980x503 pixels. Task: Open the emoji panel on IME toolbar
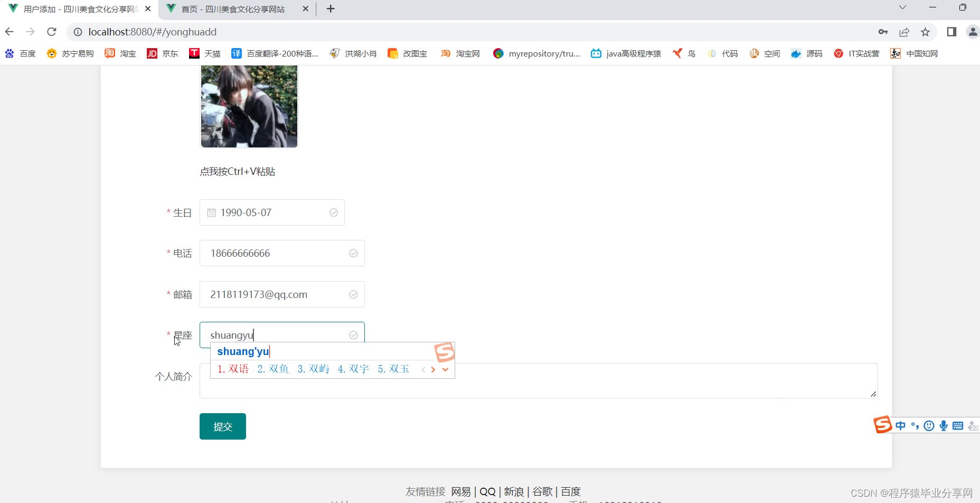point(929,426)
